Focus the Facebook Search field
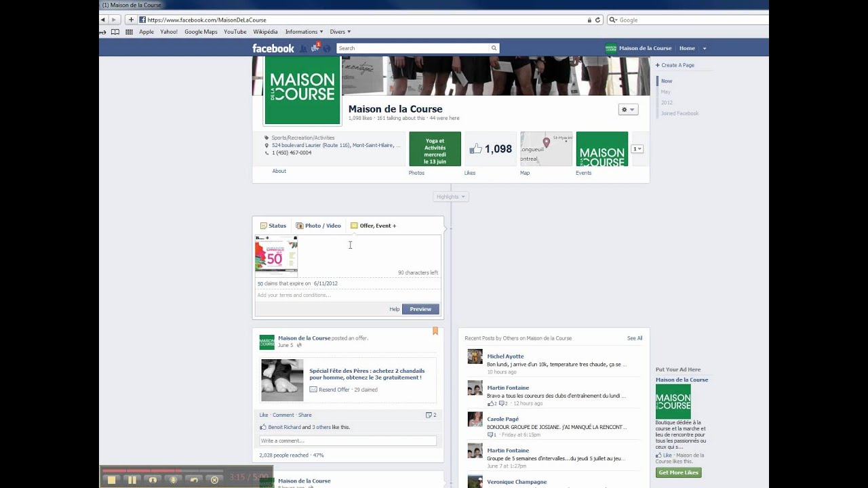Viewport: 868px width, 488px height. tap(413, 48)
